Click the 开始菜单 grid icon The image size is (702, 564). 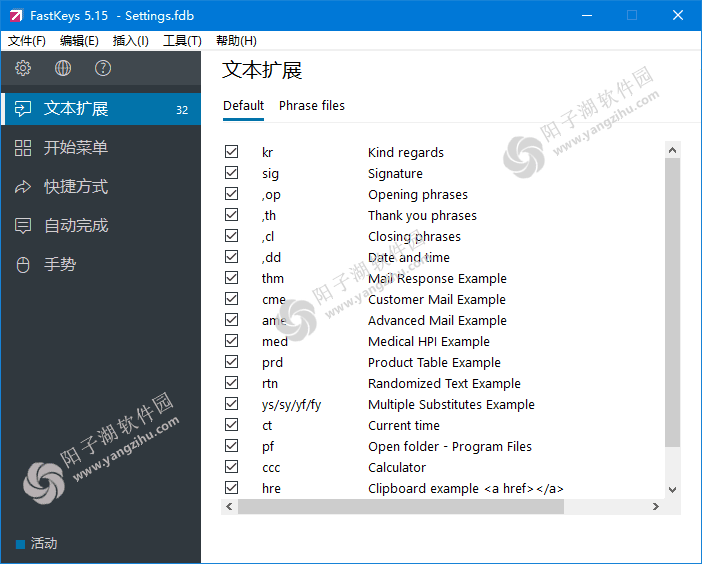click(23, 148)
